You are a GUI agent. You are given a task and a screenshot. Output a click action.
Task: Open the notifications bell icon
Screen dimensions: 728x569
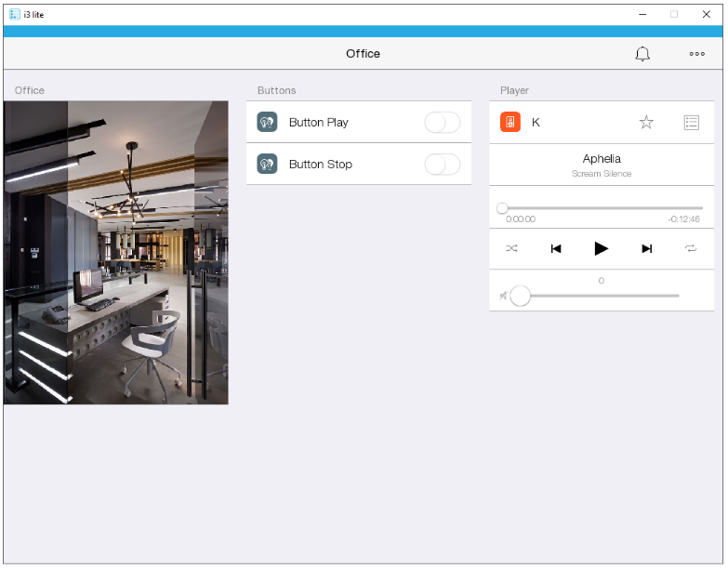tap(642, 54)
